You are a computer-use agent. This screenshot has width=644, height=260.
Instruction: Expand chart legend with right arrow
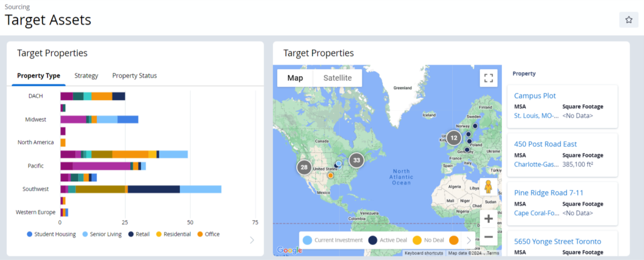(x=252, y=239)
